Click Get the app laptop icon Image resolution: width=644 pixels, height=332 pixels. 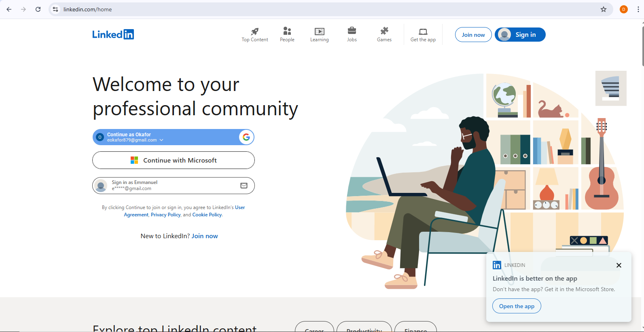pyautogui.click(x=423, y=32)
